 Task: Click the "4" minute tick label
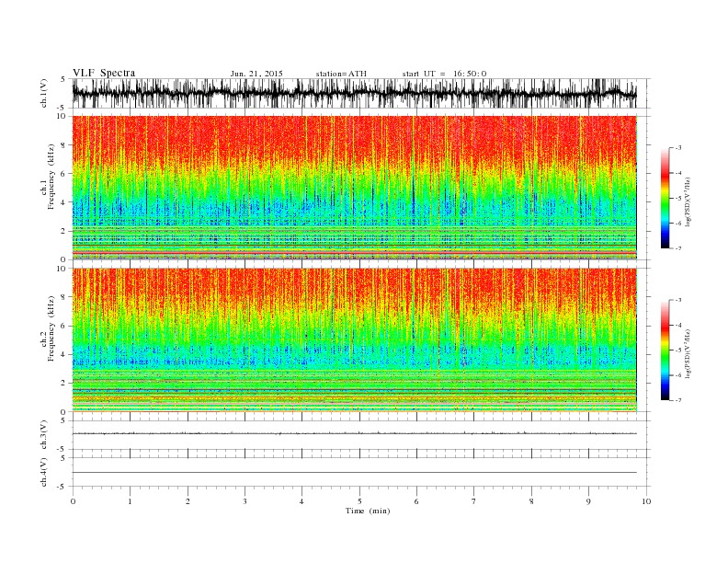click(301, 501)
